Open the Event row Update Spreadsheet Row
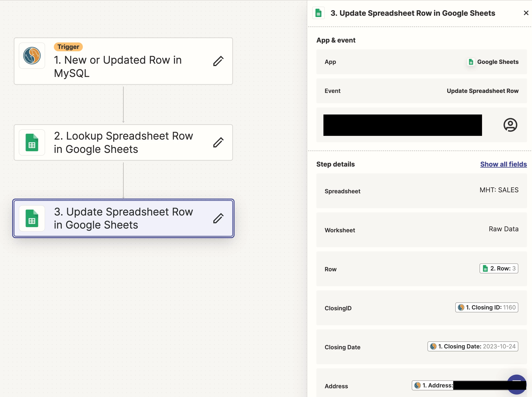This screenshot has height=397, width=532. pos(421,91)
